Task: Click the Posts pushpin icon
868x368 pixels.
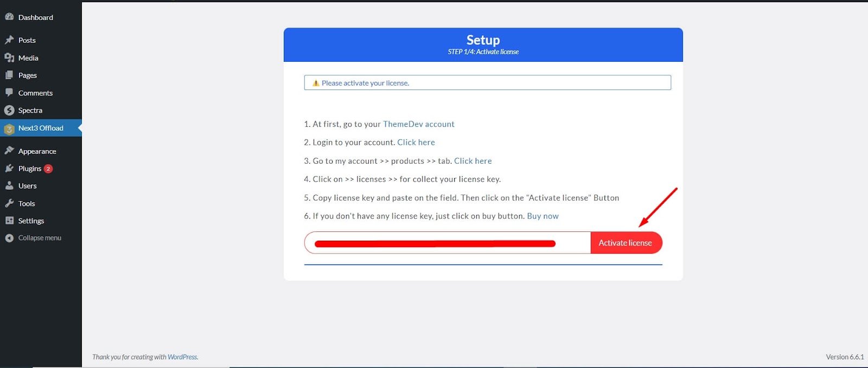Action: 9,40
